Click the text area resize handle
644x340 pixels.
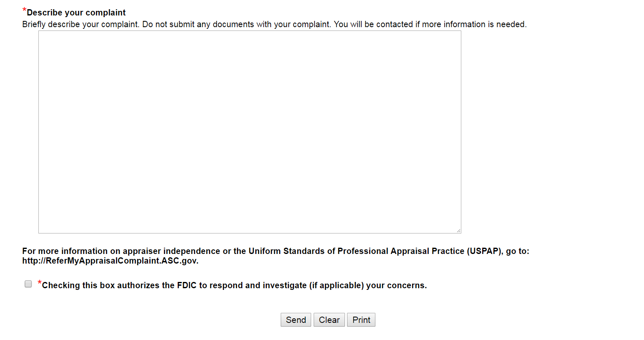(x=458, y=231)
